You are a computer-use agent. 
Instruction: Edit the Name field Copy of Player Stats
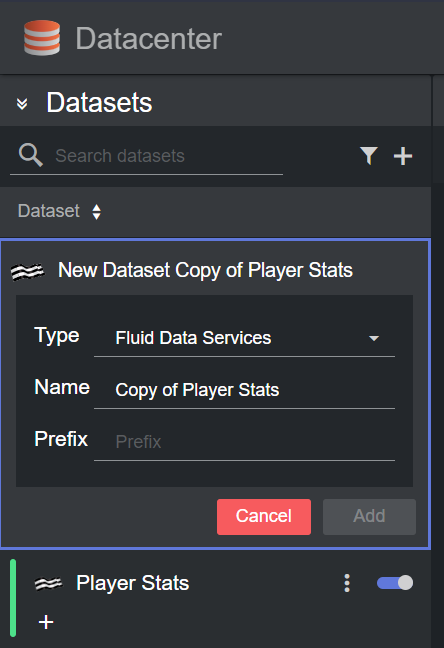[244, 390]
